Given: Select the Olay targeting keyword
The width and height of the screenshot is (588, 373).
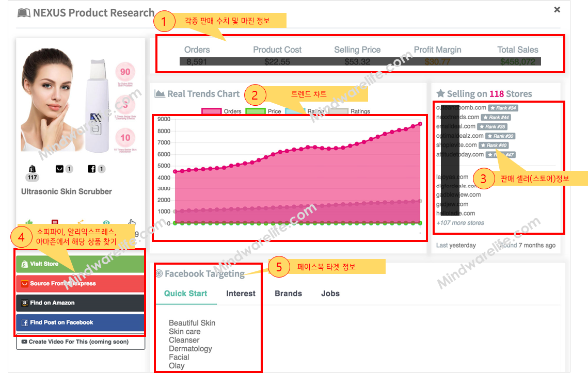Looking at the screenshot, I should 177,366.
